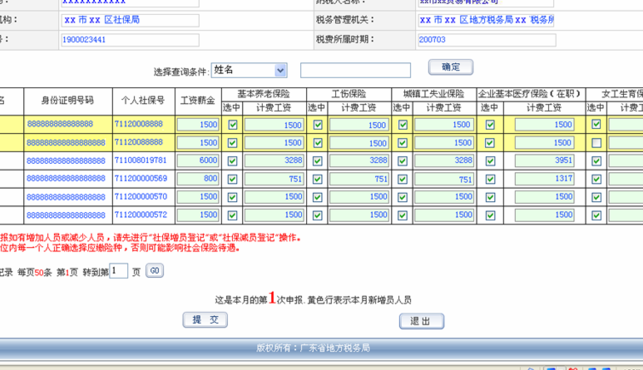
Task: Click 城镇工失业保险 计费工资 field in row 711200000572
Action: [x=445, y=215]
